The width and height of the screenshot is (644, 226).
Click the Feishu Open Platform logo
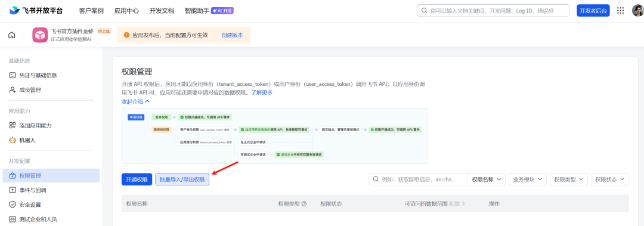(x=36, y=11)
